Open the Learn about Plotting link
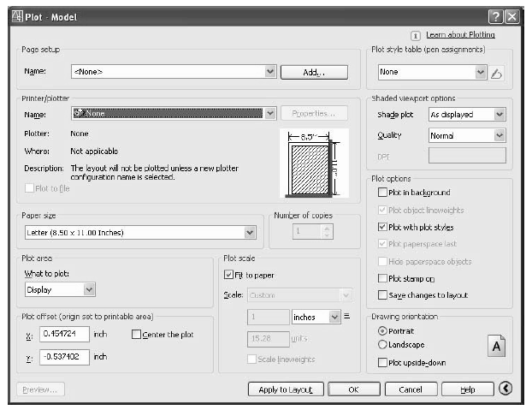The height and width of the screenshot is (410, 532). point(460,35)
